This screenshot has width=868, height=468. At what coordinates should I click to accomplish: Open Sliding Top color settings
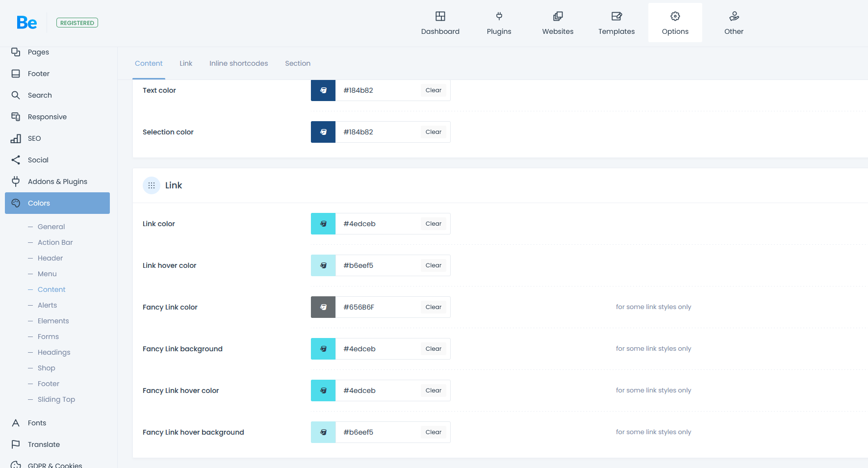pyautogui.click(x=56, y=399)
